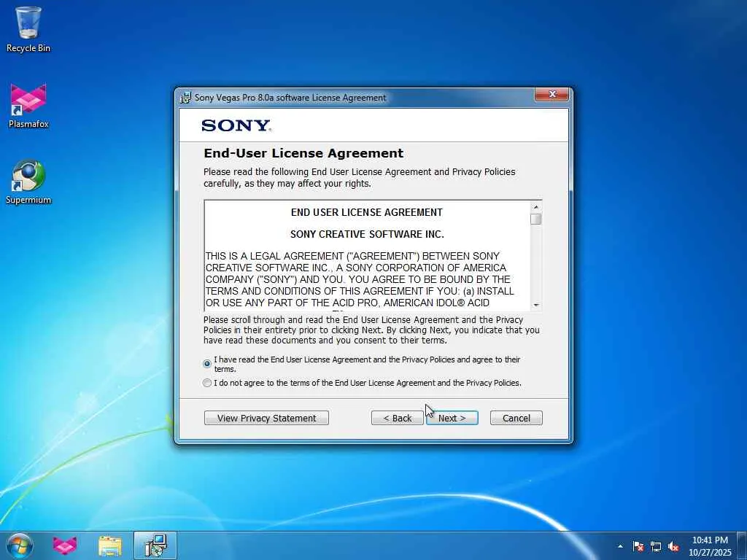Click 'END USER LICENSE AGREEMENT' heading in text box
Viewport: 747px width, 560px height.
366,212
